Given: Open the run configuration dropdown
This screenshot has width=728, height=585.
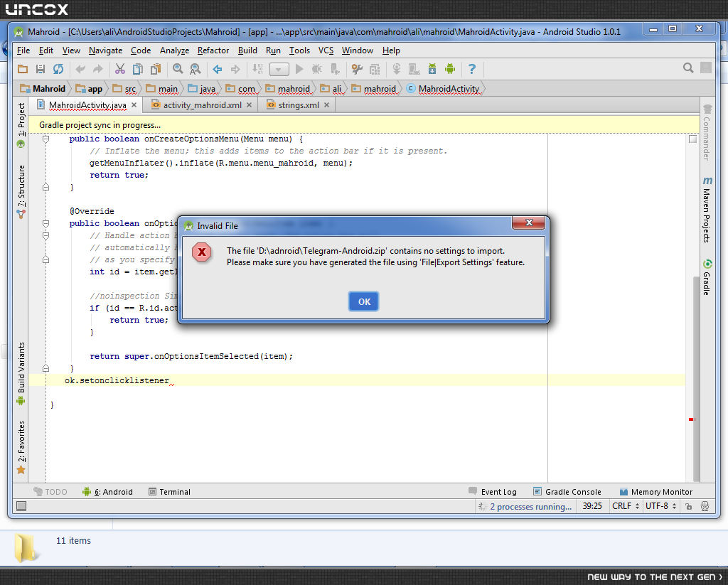Looking at the screenshot, I should click(x=279, y=70).
